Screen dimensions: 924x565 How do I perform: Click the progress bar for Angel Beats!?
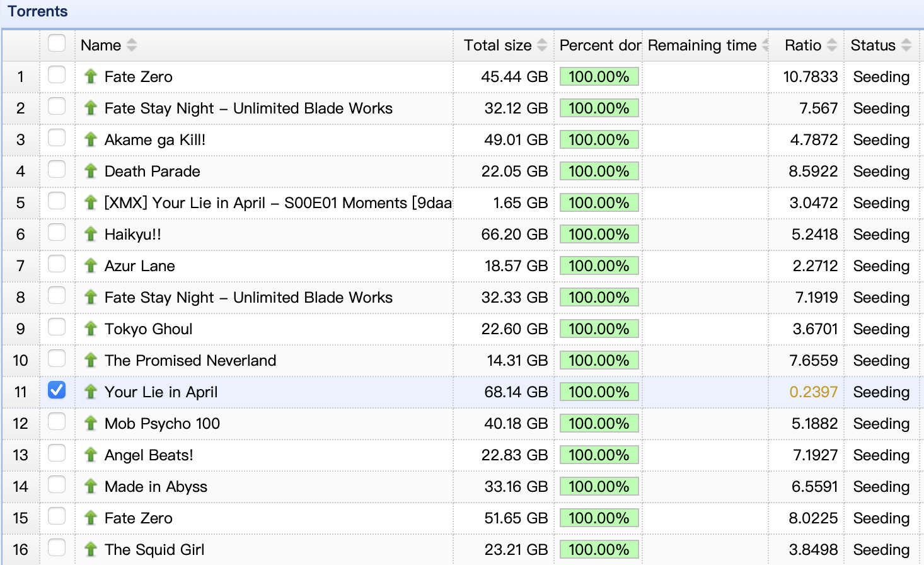[599, 455]
